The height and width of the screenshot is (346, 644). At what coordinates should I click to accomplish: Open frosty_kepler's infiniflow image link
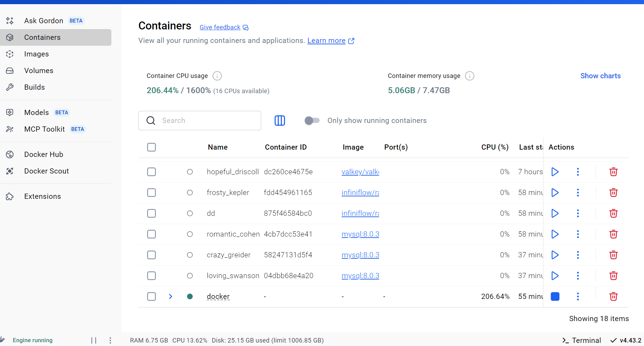(360, 193)
